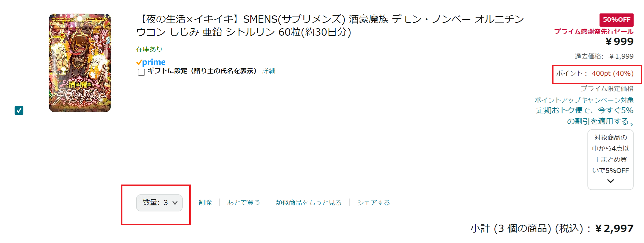The width and height of the screenshot is (644, 243).
Task: Click 削除 to remove the item
Action: click(x=205, y=203)
